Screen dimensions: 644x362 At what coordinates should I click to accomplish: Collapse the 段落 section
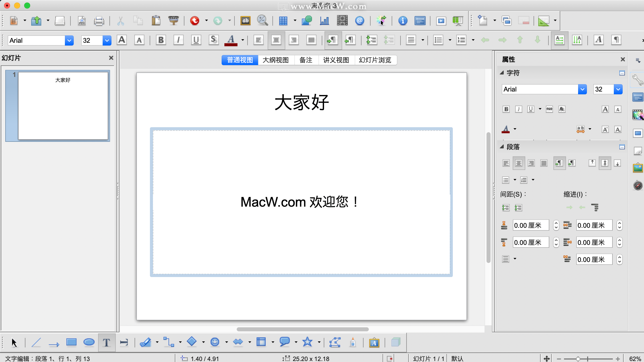pyautogui.click(x=502, y=147)
